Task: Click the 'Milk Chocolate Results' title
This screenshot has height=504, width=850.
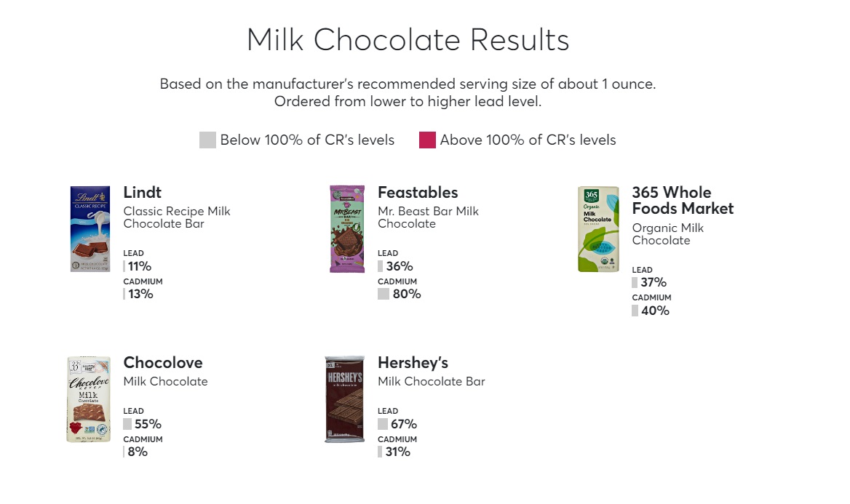Action: click(x=408, y=39)
